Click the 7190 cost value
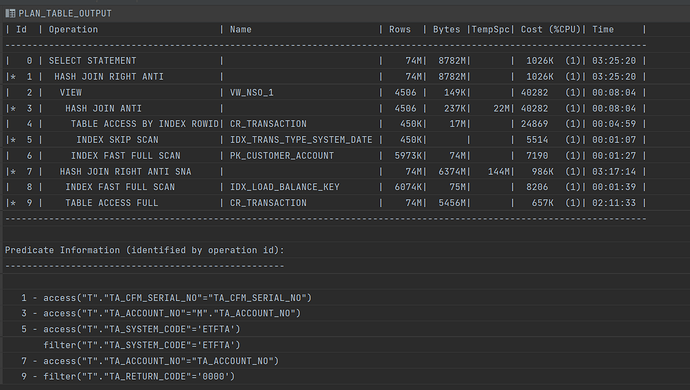 click(x=537, y=156)
